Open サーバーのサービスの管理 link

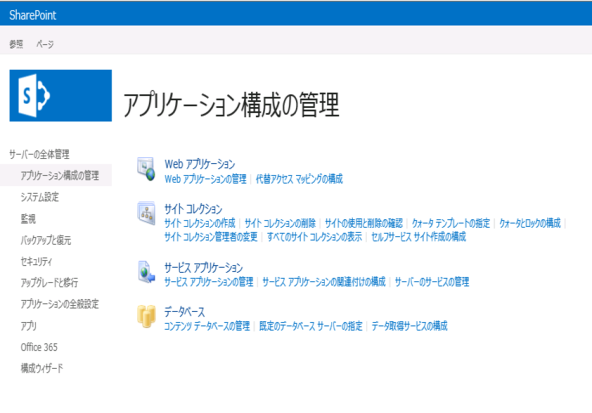click(432, 282)
